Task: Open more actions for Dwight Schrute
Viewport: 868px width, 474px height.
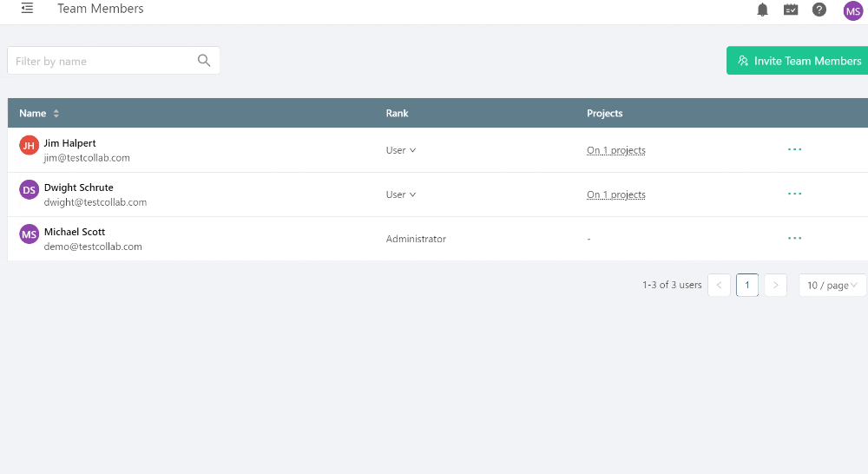Action: click(794, 194)
